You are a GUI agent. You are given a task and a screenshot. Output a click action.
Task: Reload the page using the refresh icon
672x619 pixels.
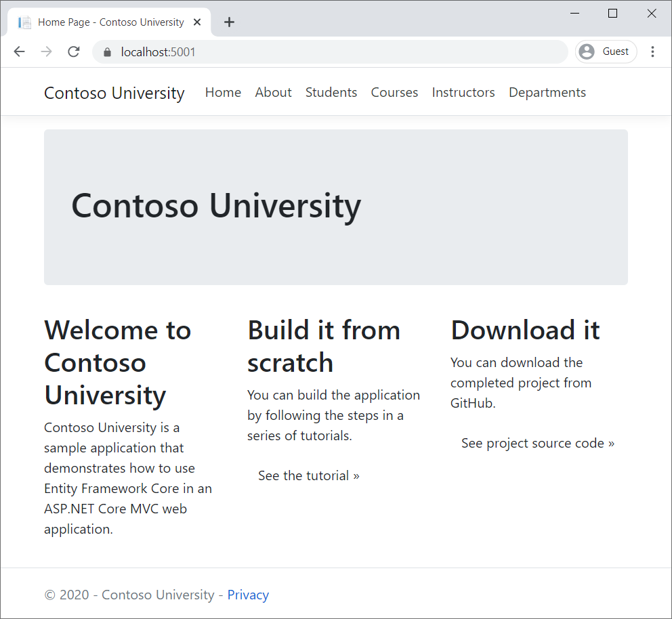coord(73,51)
